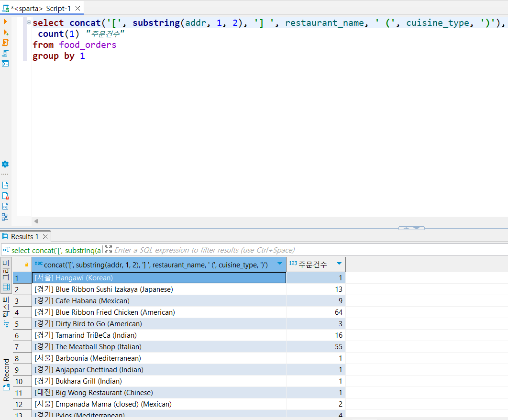Select cell Blue Ribbon Sushi Izakaya (Japanese)

coord(159,289)
